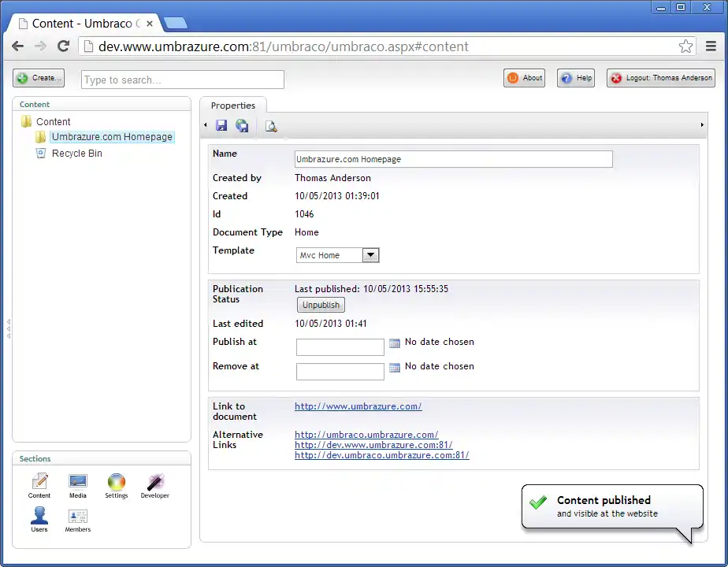Click the Remove at date field

[x=340, y=372]
